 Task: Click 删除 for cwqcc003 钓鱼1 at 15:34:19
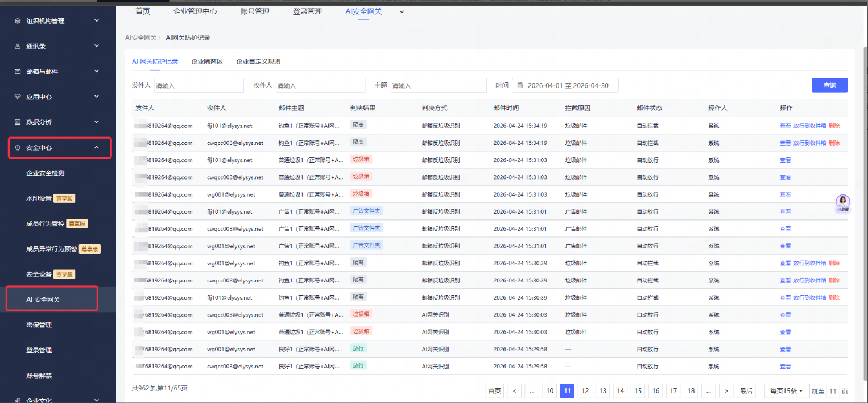click(x=834, y=143)
